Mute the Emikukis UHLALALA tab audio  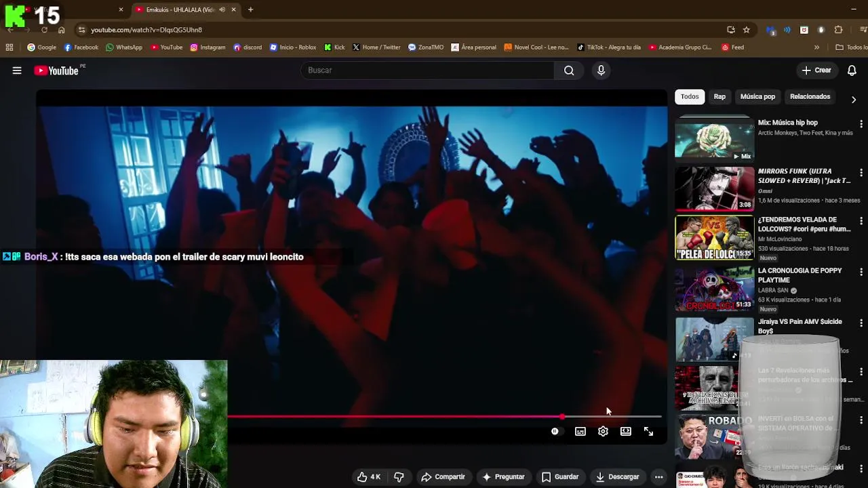click(x=222, y=9)
